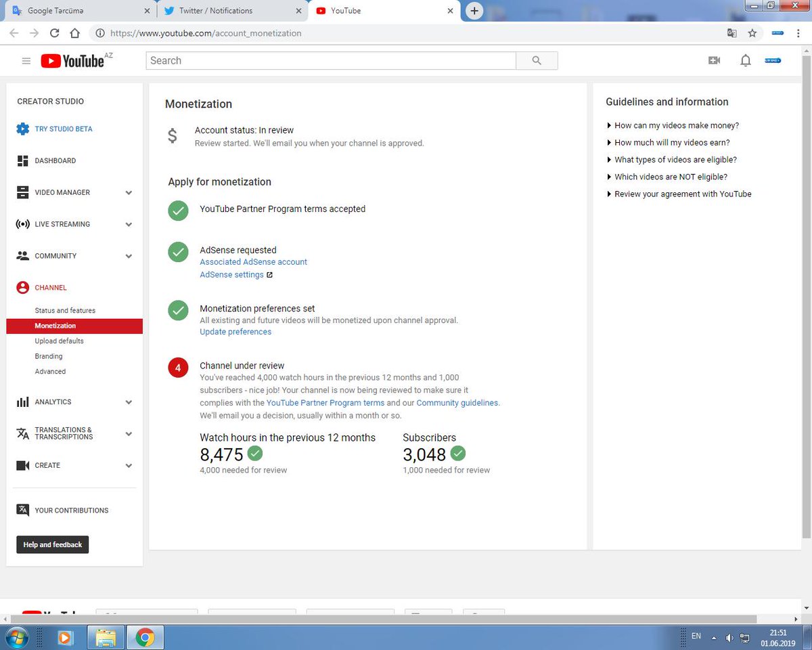This screenshot has height=650, width=812.
Task: Click the Live Streaming icon
Action: [x=22, y=224]
